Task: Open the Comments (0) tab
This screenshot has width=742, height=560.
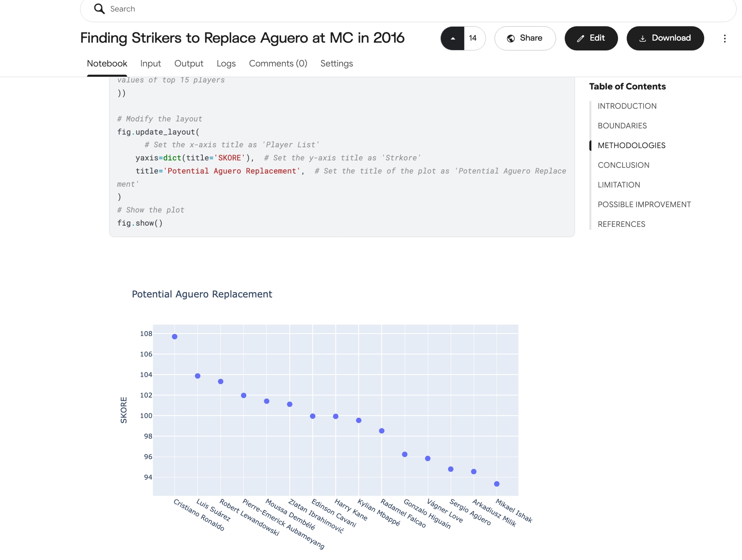Action: coord(278,64)
